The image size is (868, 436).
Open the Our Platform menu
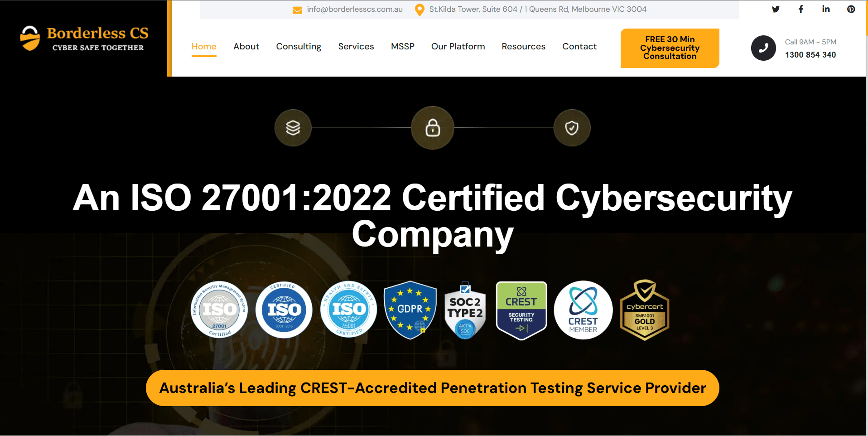(x=458, y=47)
